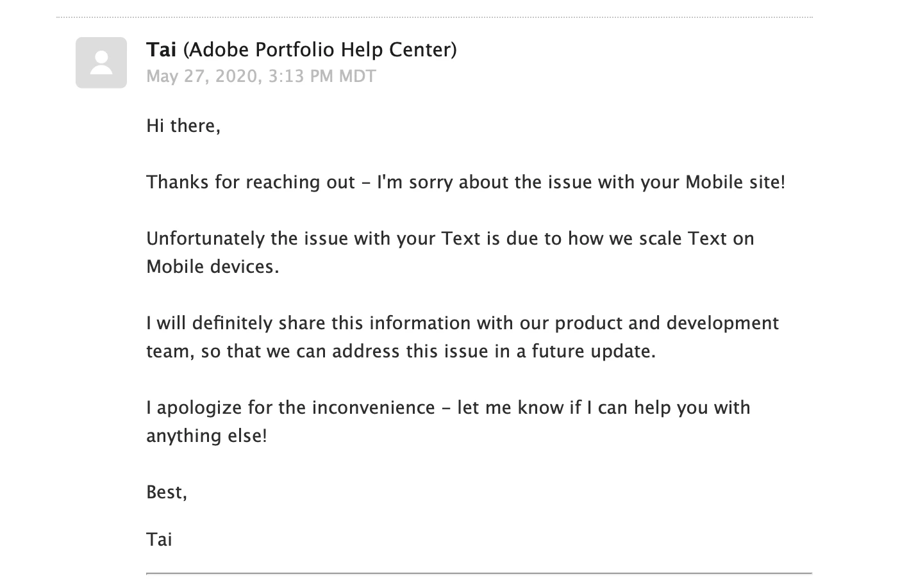Click the line beginning 'team, so that'
The width and height of the screenshot is (900, 588).
tap(401, 352)
